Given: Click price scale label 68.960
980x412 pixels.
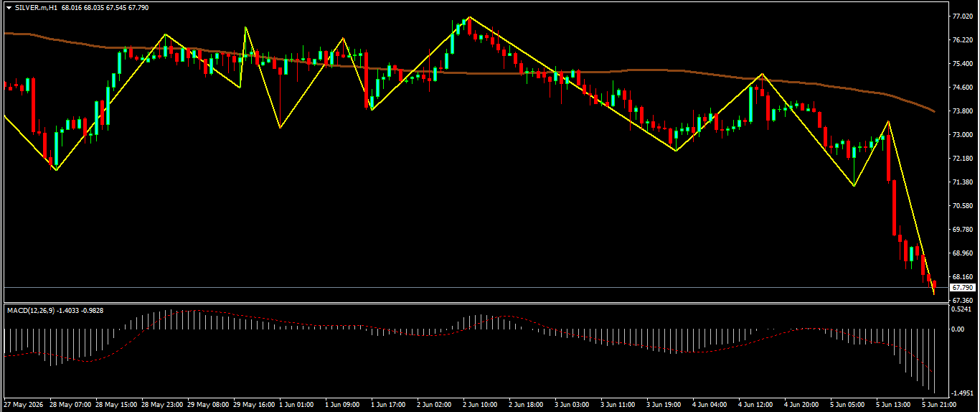Looking at the screenshot, I should (962, 253).
